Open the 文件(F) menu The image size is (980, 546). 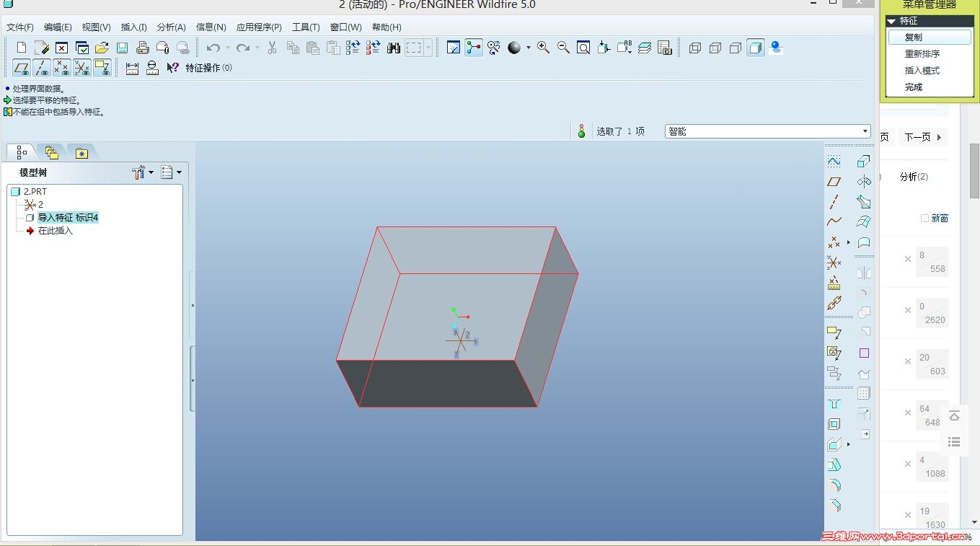20,27
